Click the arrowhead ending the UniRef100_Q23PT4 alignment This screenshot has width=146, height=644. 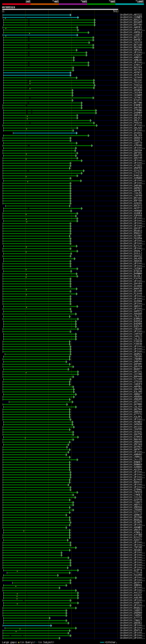tap(78, 570)
